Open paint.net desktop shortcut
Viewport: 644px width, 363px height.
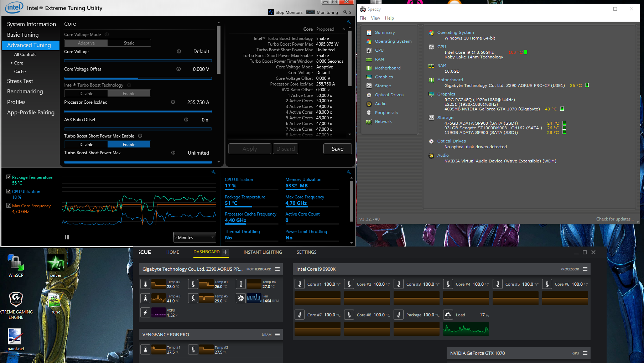tap(16, 339)
